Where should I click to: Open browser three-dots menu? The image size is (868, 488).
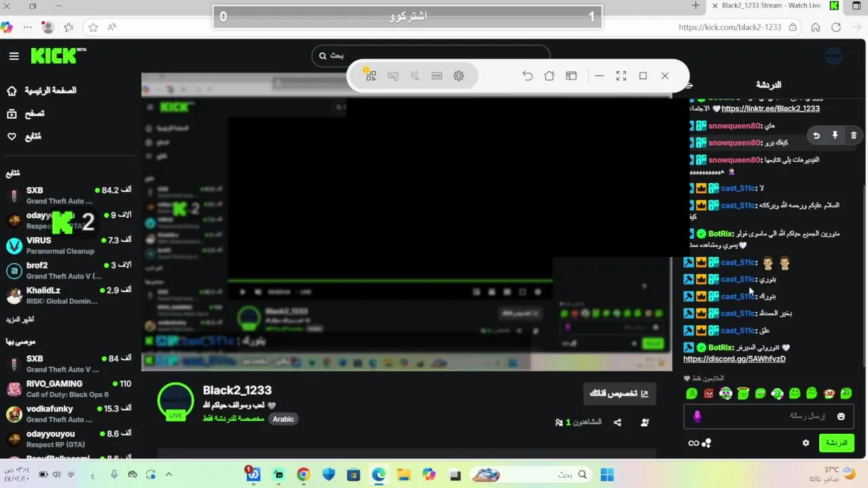pyautogui.click(x=27, y=27)
